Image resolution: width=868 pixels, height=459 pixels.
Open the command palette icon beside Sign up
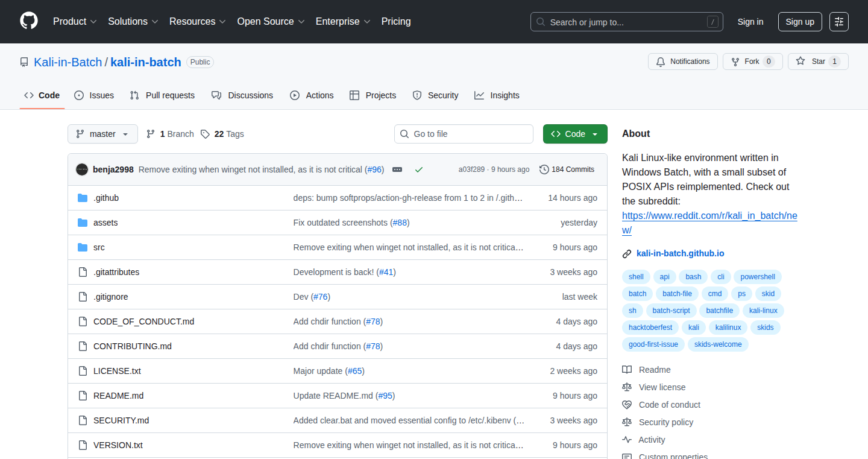pyautogui.click(x=839, y=22)
